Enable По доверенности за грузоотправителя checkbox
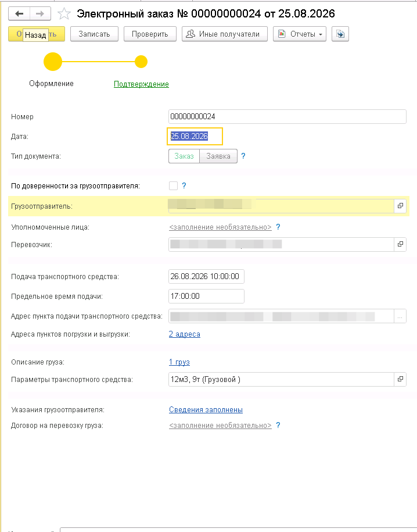This screenshot has height=532, width=417. 173,185
